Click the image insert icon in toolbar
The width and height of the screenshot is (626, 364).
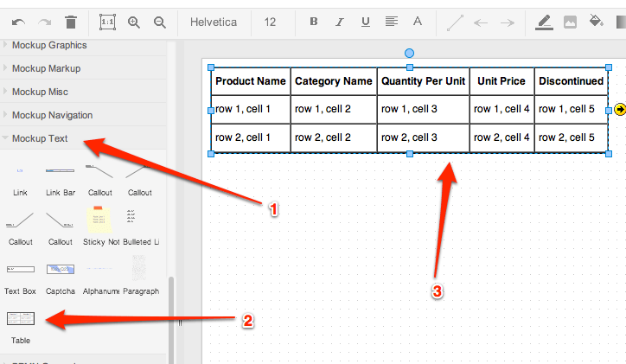[570, 22]
